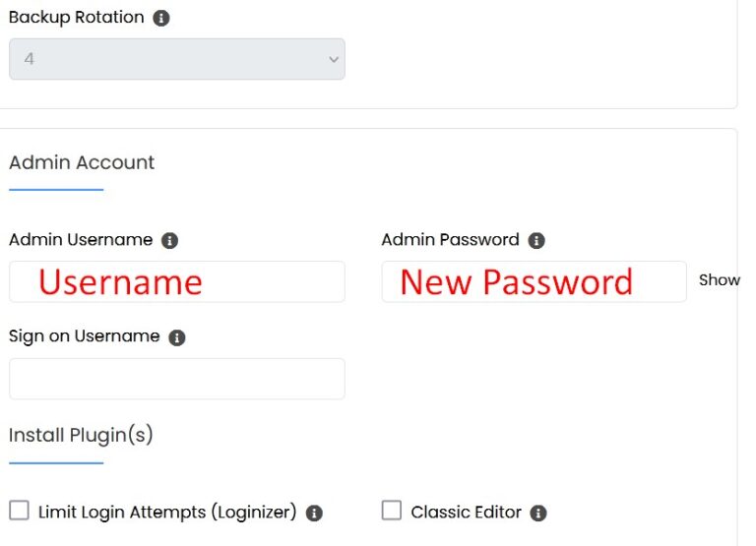Click the Backup Rotation info icon

click(161, 19)
